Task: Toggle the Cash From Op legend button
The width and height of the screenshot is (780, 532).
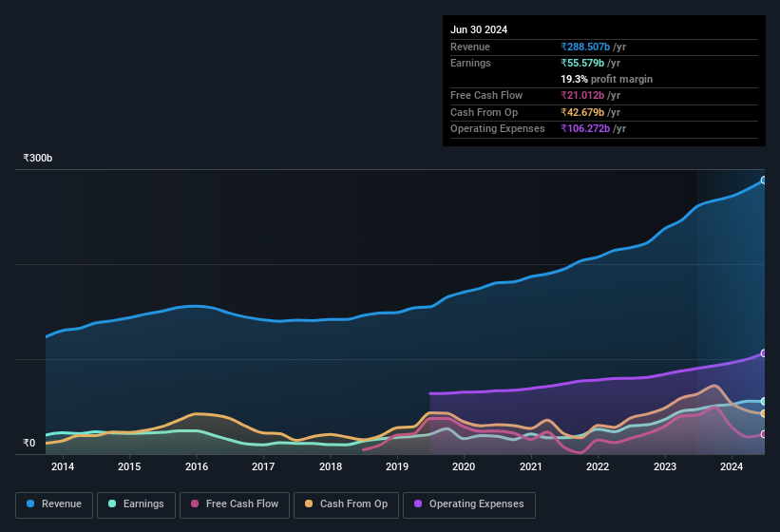Action: 346,504
